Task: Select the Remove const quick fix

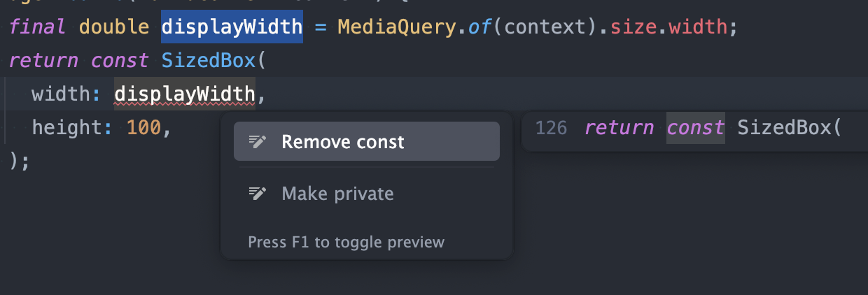Action: [x=342, y=142]
